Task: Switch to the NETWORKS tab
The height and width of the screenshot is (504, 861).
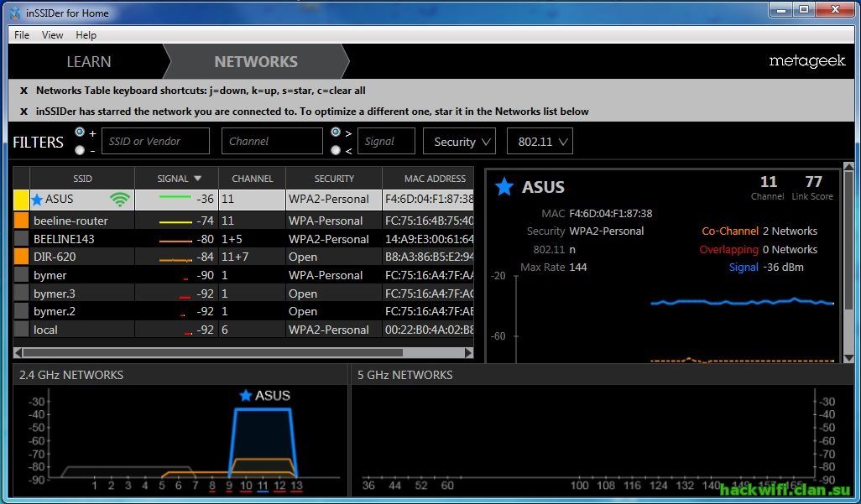Action: coord(256,61)
